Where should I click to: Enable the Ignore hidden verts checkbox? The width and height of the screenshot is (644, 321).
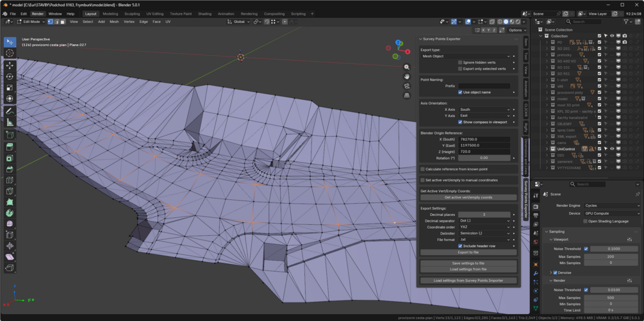(x=460, y=63)
